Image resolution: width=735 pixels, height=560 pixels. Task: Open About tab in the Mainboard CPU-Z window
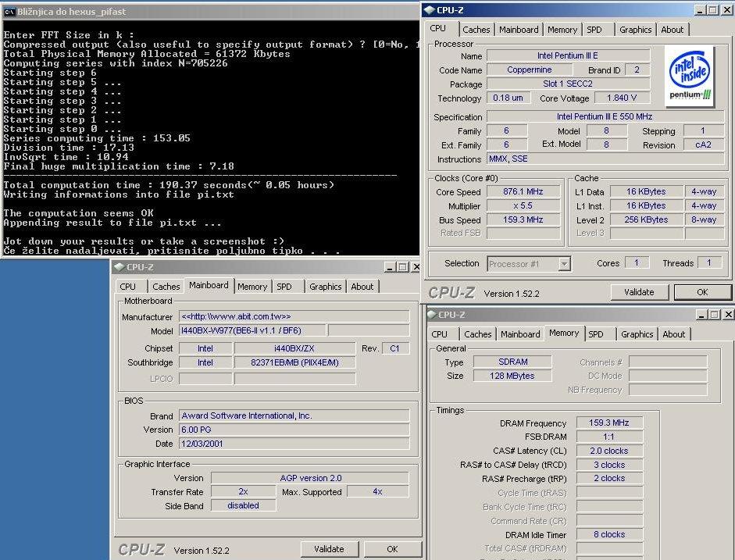coord(362,287)
